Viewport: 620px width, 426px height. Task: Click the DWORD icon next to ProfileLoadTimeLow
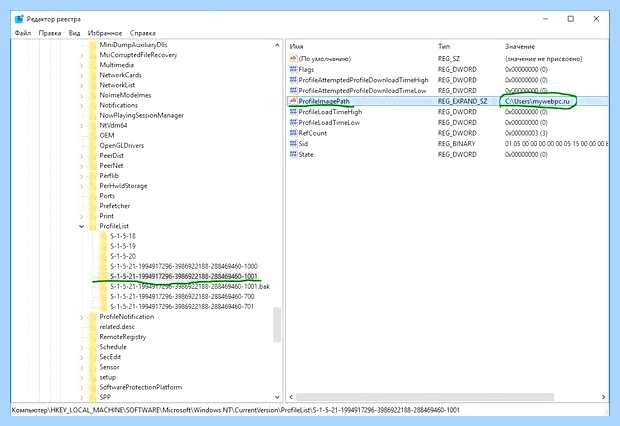(293, 122)
